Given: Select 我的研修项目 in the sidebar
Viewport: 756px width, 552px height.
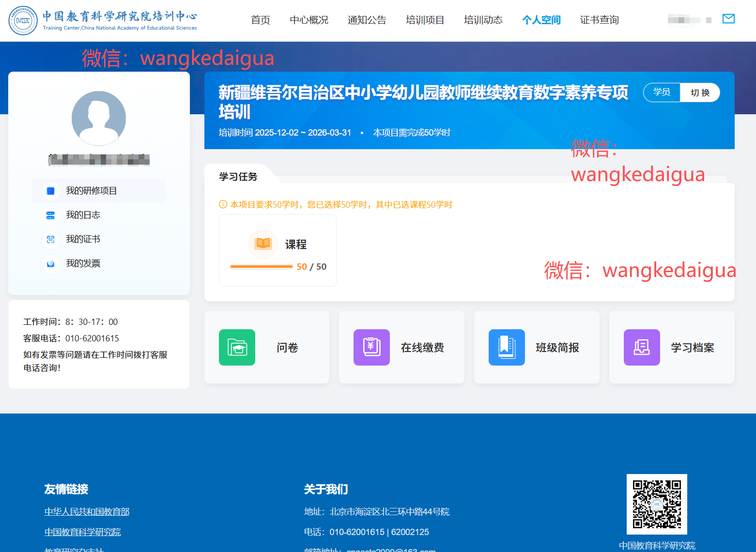Looking at the screenshot, I should pyautogui.click(x=92, y=191).
